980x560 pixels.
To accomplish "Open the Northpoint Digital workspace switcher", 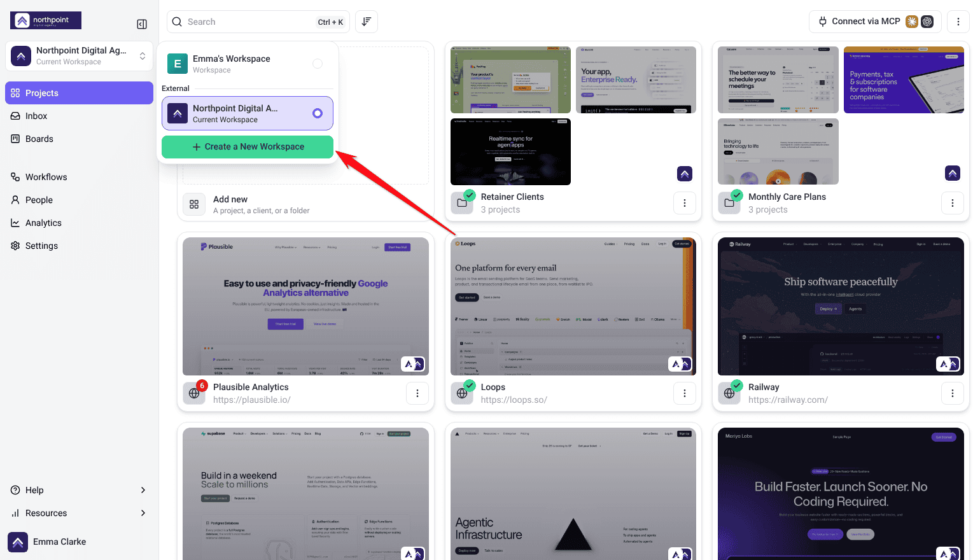I will click(x=79, y=56).
